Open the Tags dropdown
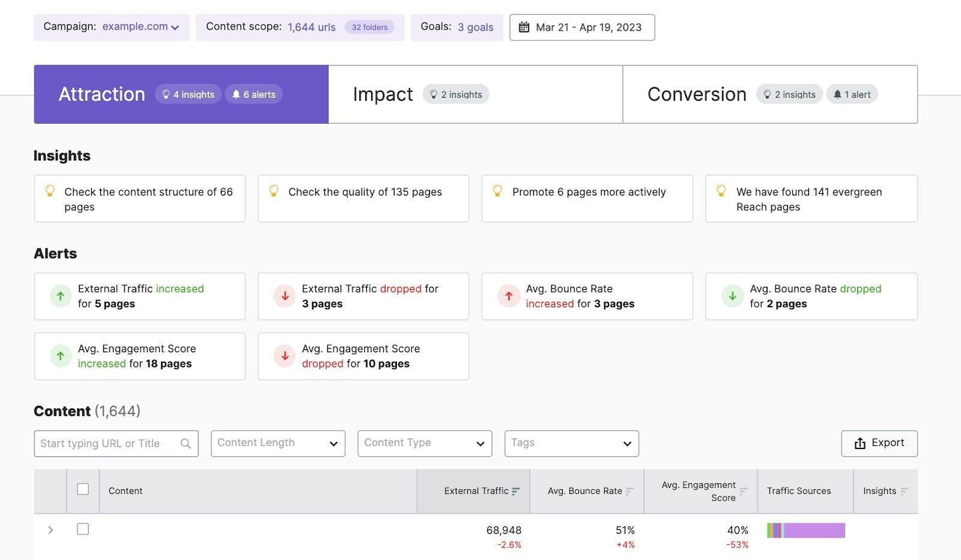 point(571,443)
